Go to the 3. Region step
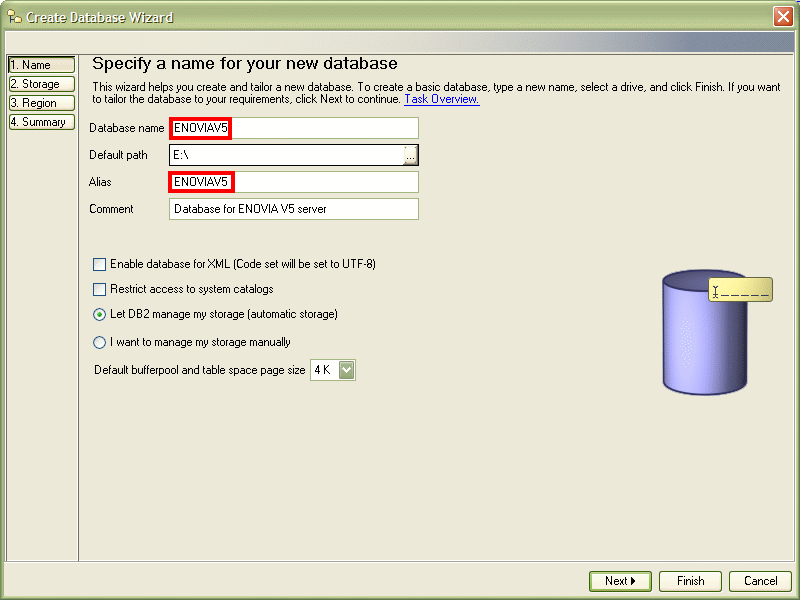Screen dimensions: 800x600 42,103
